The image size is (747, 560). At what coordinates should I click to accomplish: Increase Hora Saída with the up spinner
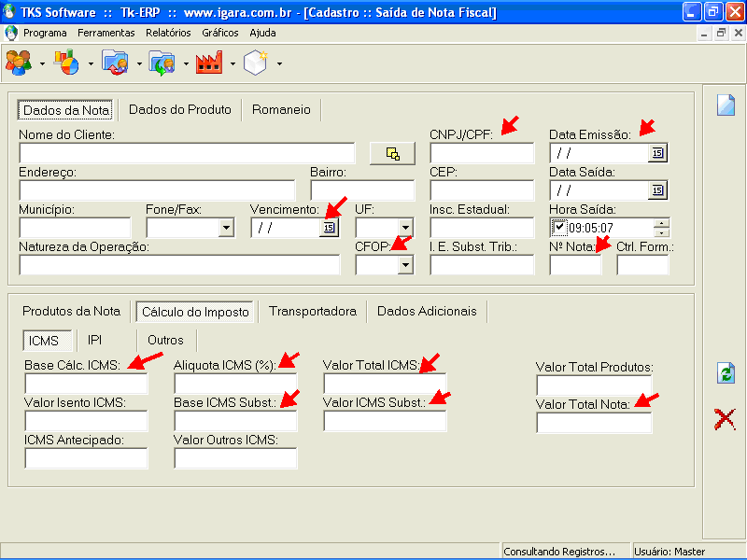tap(661, 223)
